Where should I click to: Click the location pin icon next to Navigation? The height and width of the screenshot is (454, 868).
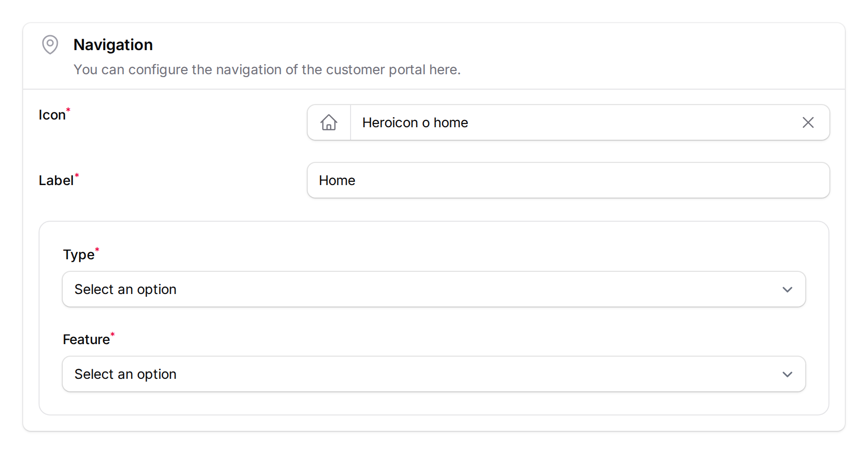[x=50, y=44]
